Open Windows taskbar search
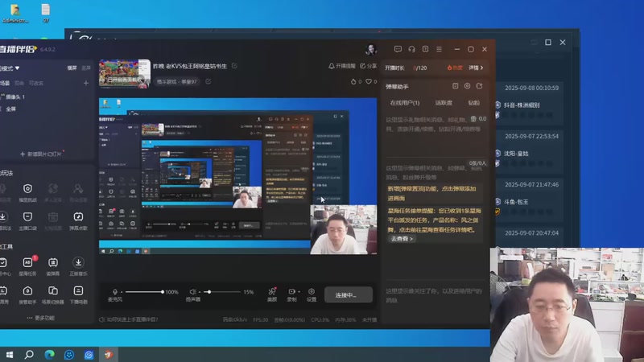Viewport: 644px width, 362px height. coord(29,354)
